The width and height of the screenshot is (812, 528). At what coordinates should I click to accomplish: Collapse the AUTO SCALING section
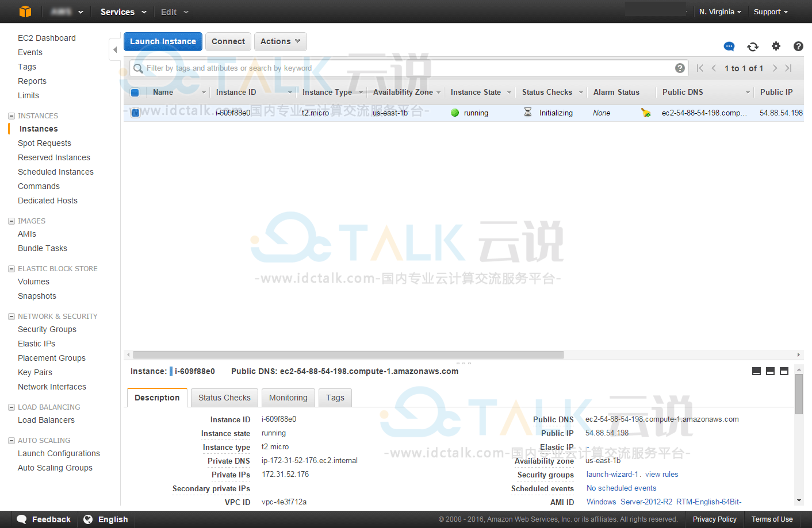pyautogui.click(x=12, y=441)
